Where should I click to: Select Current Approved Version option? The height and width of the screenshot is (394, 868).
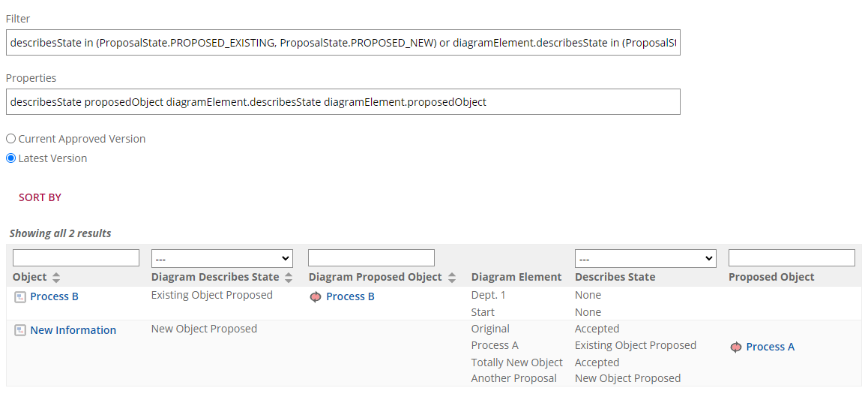(11, 139)
